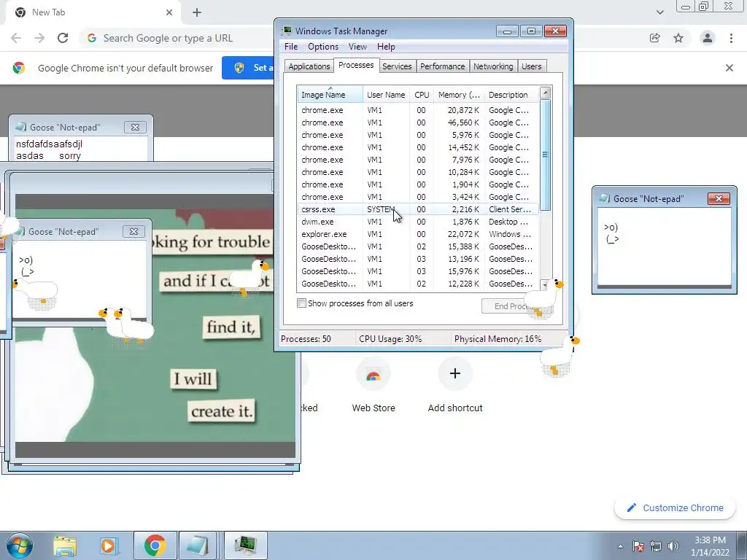Open the Options menu in Task Manager
The height and width of the screenshot is (560, 747).
tap(323, 47)
